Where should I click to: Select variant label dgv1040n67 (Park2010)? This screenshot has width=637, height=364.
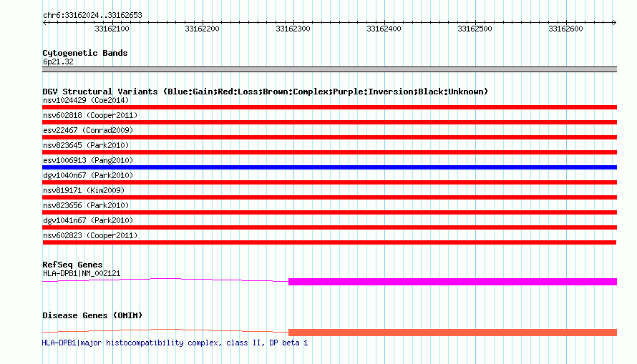(x=88, y=175)
